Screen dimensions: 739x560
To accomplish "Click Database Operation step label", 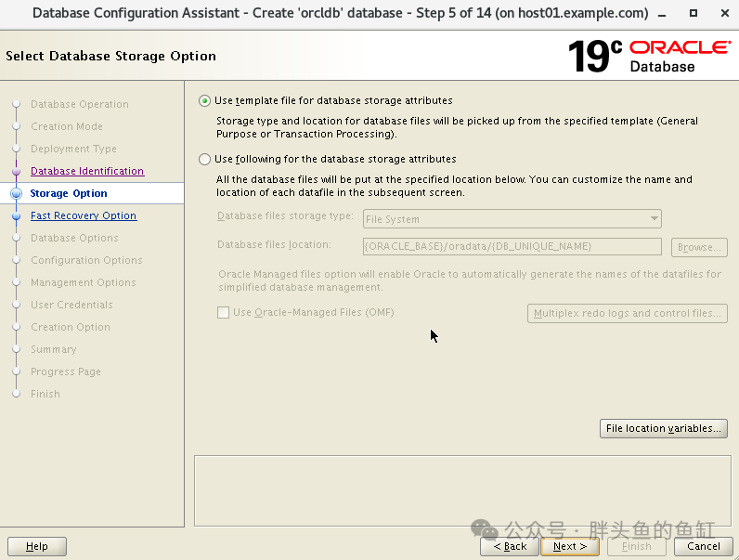I will pos(80,104).
